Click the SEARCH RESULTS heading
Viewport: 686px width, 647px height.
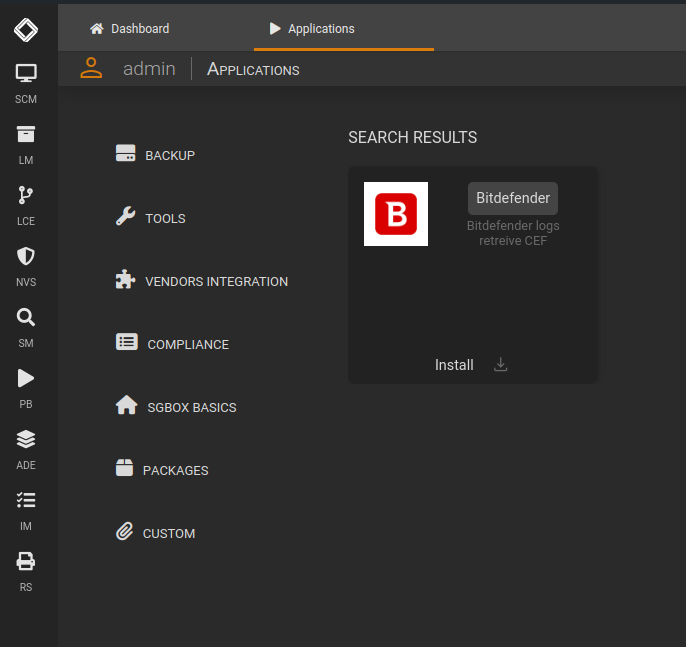[x=413, y=137]
